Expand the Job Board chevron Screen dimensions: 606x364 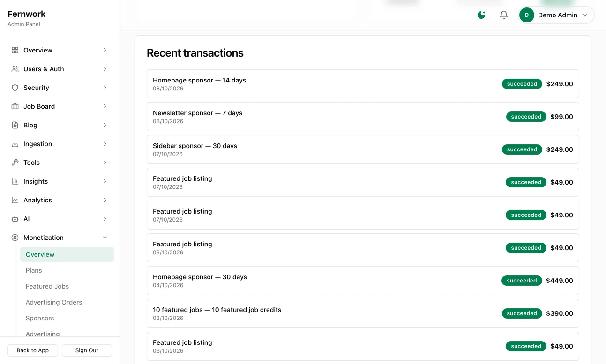coord(105,106)
